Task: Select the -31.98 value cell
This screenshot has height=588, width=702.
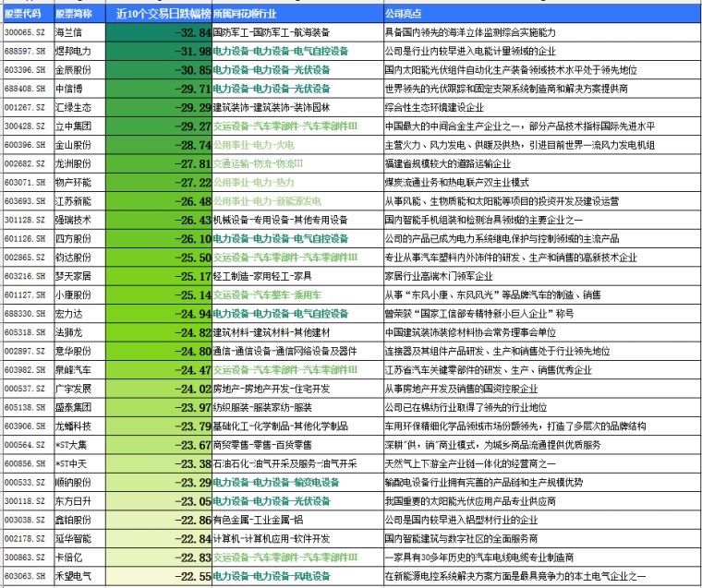Action: point(159,52)
